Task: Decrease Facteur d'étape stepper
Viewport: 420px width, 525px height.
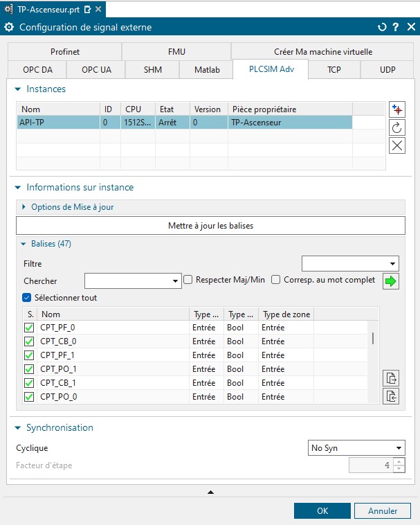Action: tap(399, 468)
